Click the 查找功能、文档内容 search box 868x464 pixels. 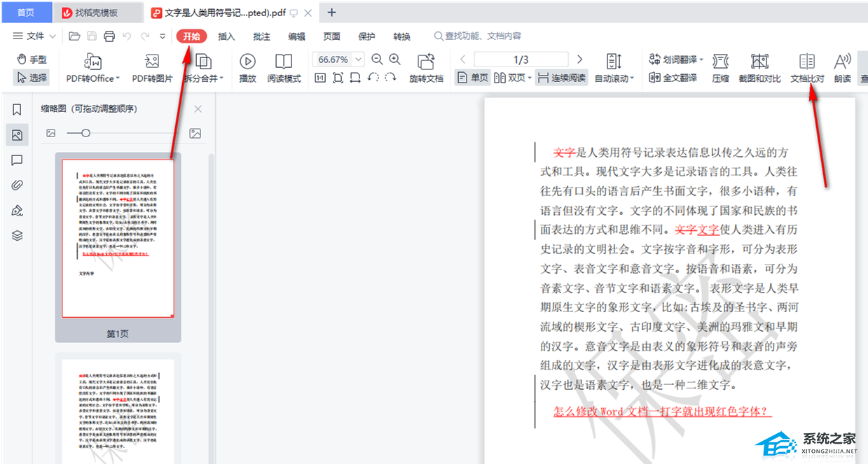(x=477, y=36)
